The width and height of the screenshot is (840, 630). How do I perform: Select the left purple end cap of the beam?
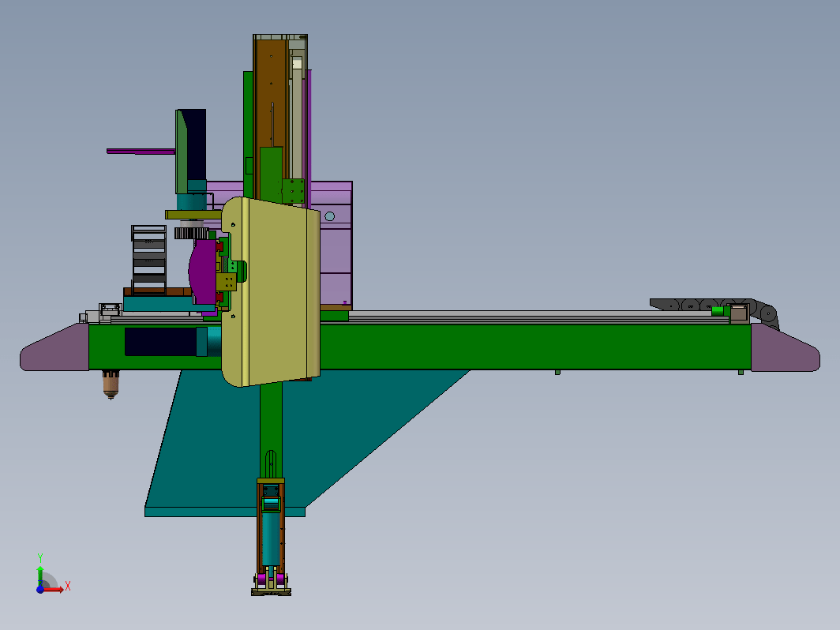(54, 348)
